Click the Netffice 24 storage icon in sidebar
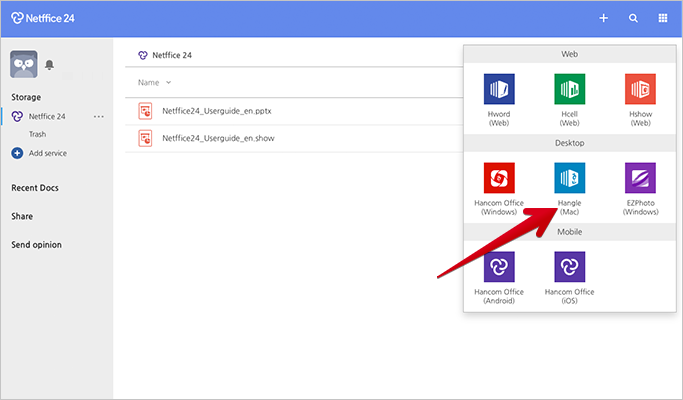The image size is (683, 400). [17, 116]
